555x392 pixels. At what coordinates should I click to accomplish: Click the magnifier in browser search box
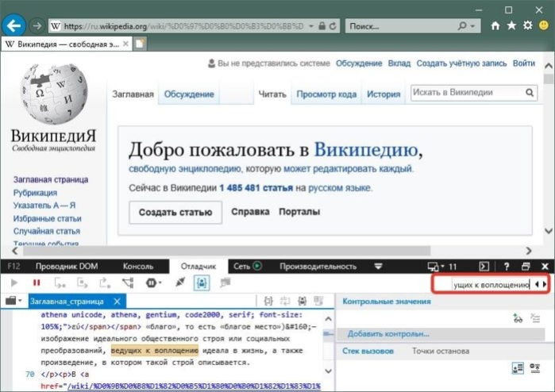pos(461,26)
